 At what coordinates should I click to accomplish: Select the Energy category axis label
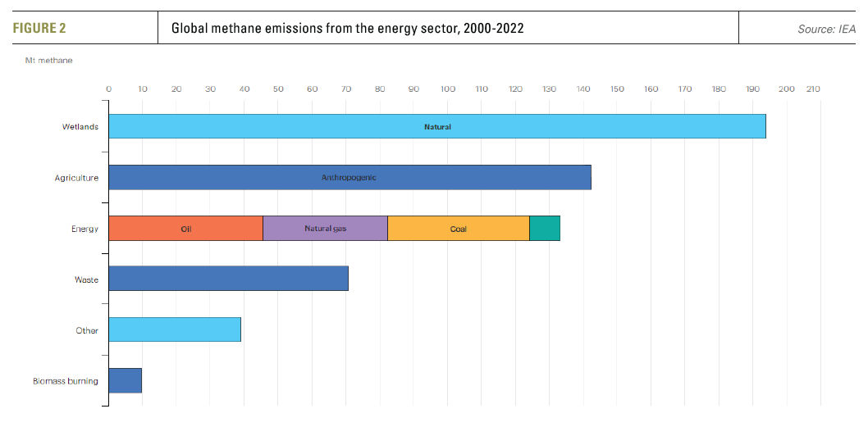[x=85, y=229]
